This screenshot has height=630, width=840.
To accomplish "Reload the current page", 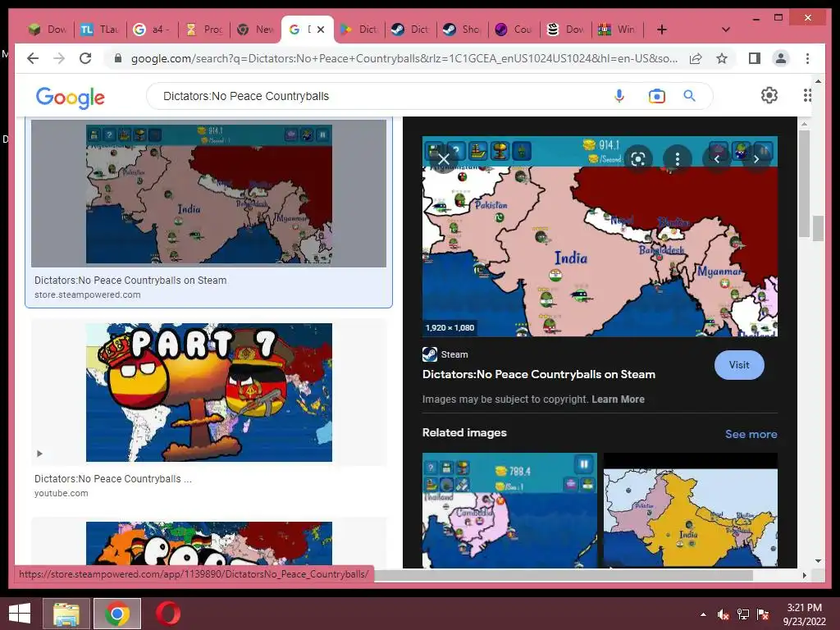I will 85,58.
